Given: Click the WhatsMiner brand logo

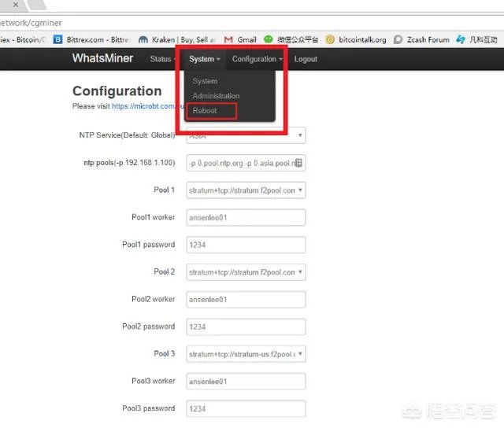Looking at the screenshot, I should pyautogui.click(x=102, y=59).
